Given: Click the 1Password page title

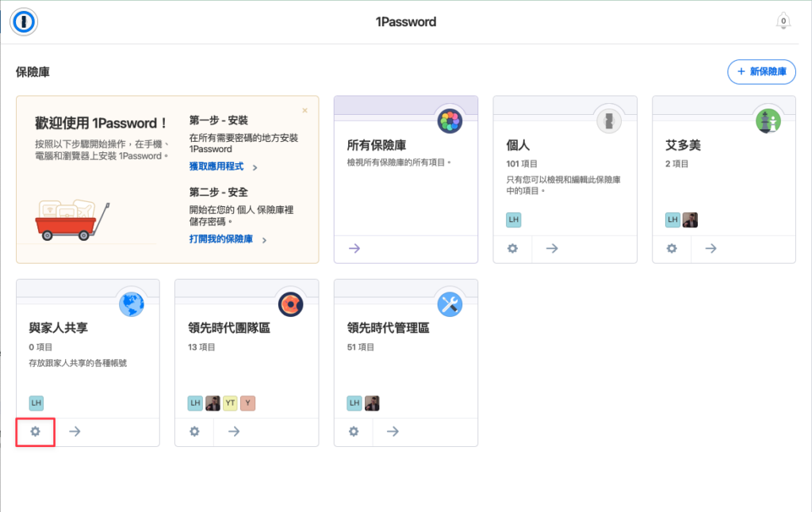Looking at the screenshot, I should (406, 21).
